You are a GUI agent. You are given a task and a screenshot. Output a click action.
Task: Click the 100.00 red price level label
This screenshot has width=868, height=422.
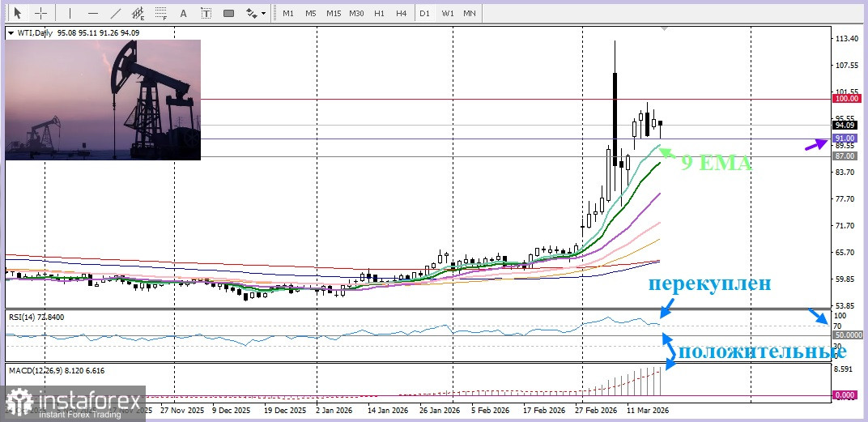coord(845,98)
